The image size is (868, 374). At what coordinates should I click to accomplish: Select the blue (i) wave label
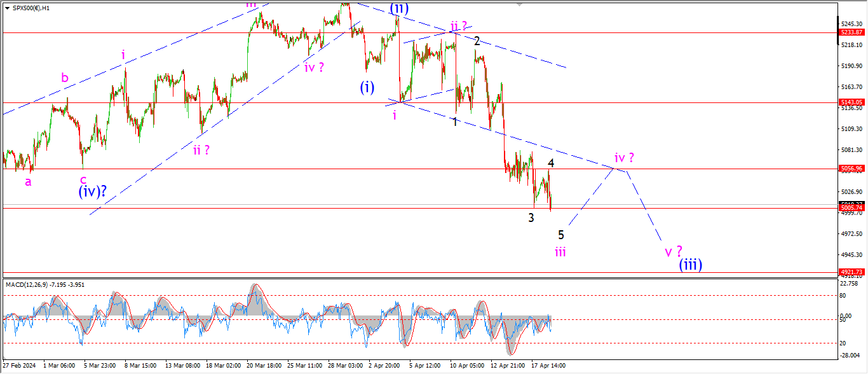(367, 87)
